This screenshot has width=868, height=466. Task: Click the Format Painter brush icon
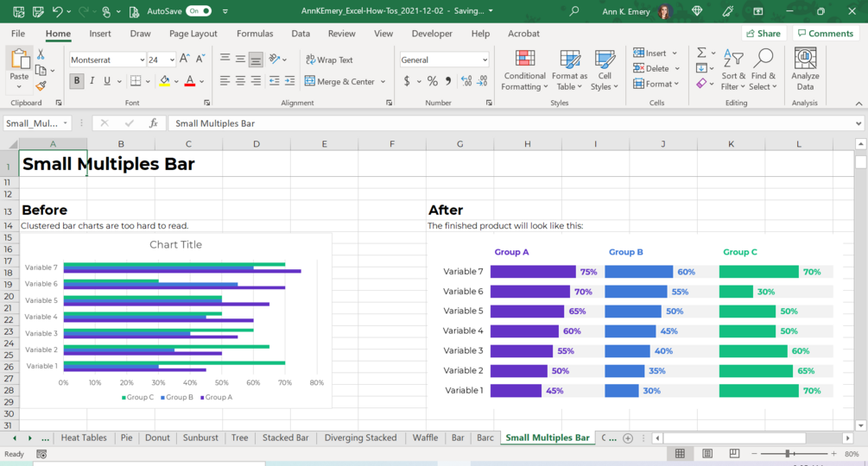pyautogui.click(x=41, y=85)
